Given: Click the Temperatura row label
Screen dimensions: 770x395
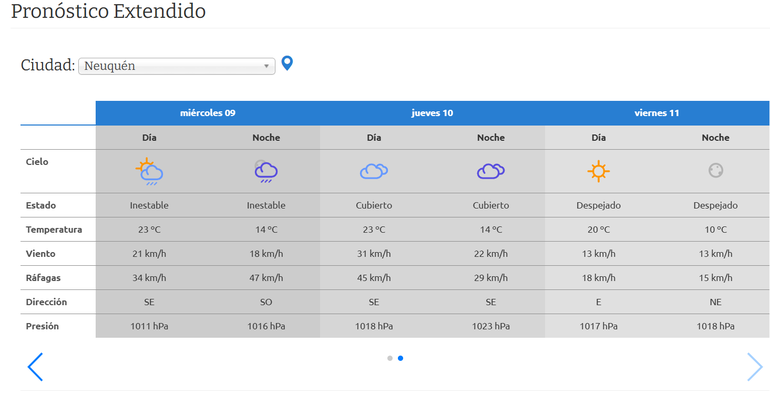Looking at the screenshot, I should click(x=54, y=229).
